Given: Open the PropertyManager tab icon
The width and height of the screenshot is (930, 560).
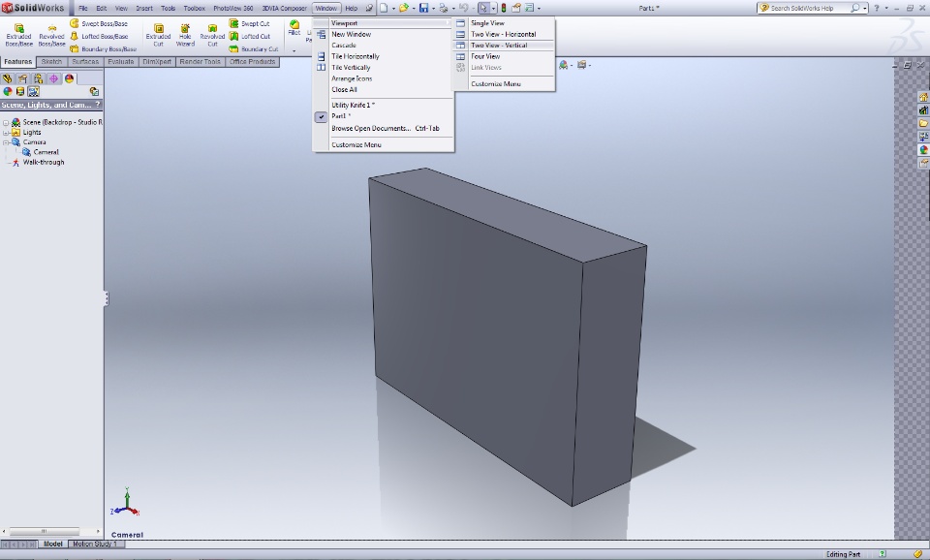Looking at the screenshot, I should coord(22,78).
